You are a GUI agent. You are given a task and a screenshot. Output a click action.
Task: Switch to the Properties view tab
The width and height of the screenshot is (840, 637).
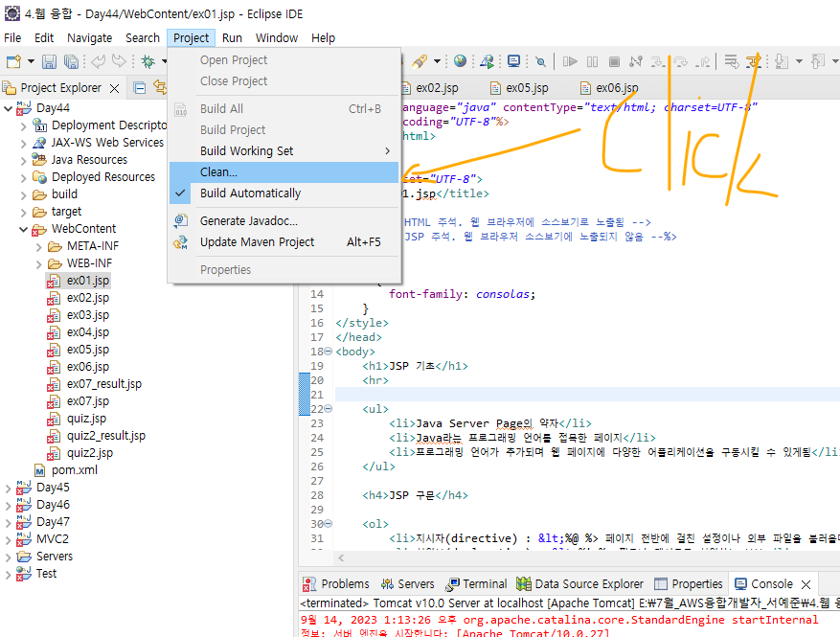[x=689, y=584]
